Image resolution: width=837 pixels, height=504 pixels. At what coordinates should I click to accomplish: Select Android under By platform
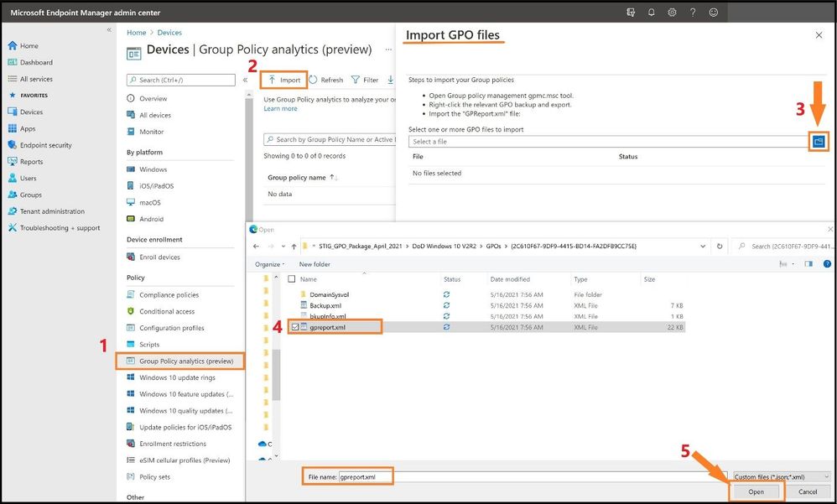pyautogui.click(x=152, y=220)
